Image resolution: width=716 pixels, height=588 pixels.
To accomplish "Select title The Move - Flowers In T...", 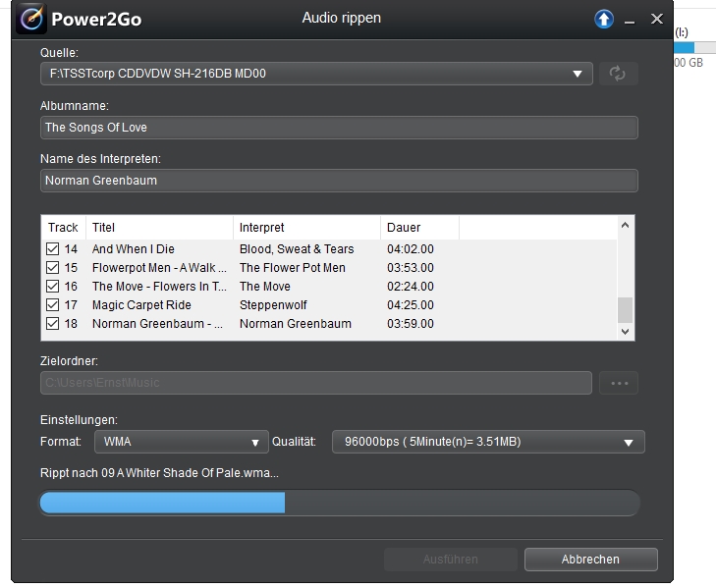I will pos(159,287).
